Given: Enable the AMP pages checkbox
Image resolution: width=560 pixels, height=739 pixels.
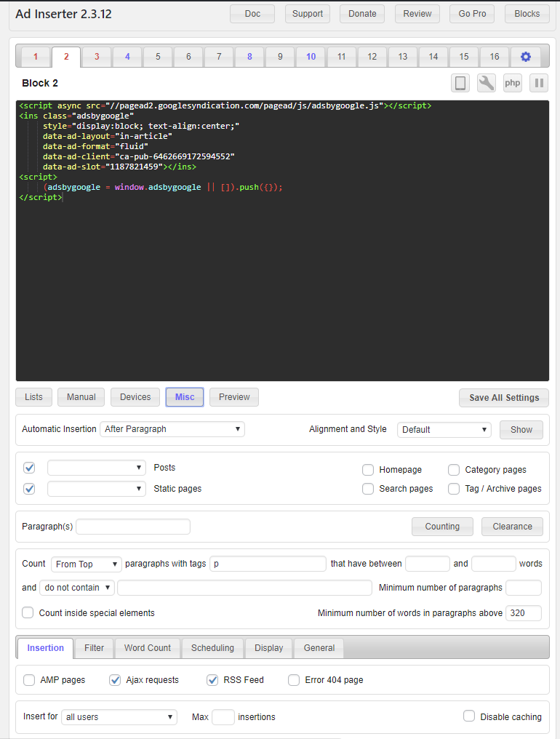Looking at the screenshot, I should click(29, 680).
